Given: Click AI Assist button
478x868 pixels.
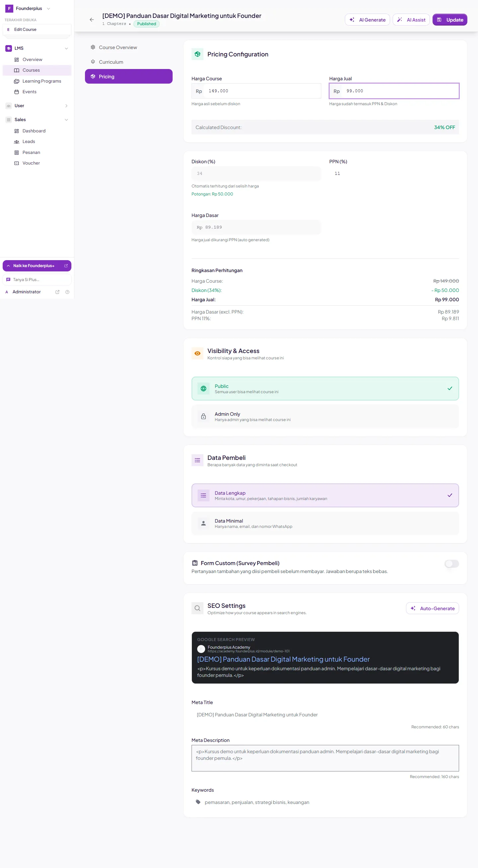Looking at the screenshot, I should point(411,20).
